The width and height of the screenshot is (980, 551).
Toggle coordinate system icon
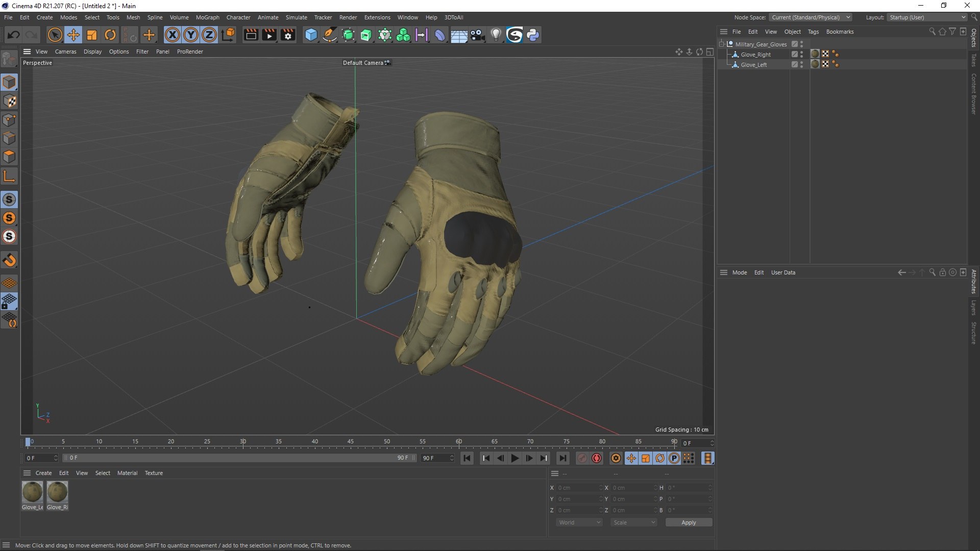(x=229, y=35)
